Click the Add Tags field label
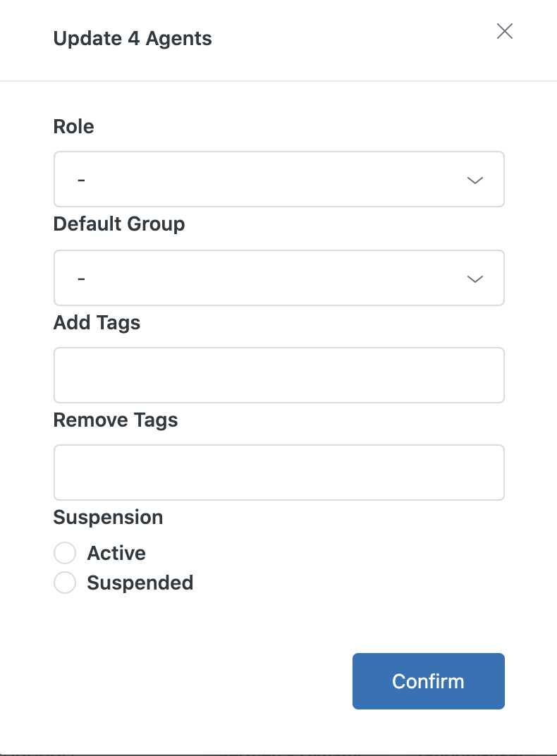Viewport: 557px width, 756px height. point(97,323)
